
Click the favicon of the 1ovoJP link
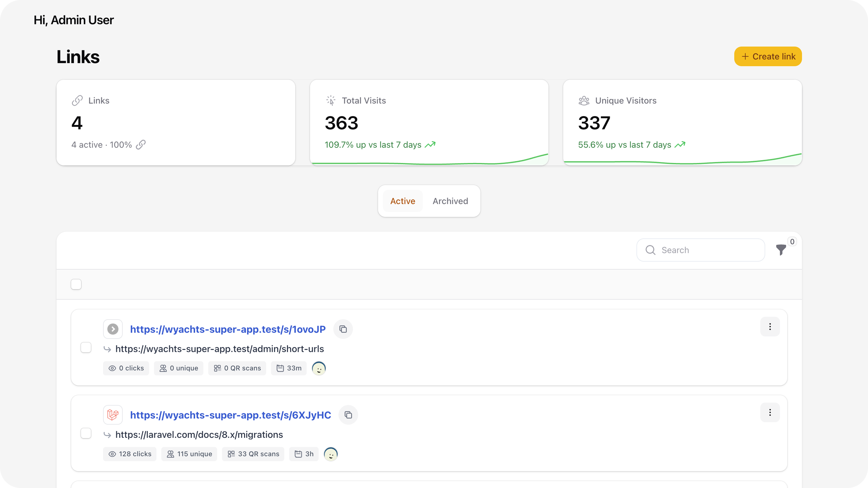pyautogui.click(x=113, y=329)
